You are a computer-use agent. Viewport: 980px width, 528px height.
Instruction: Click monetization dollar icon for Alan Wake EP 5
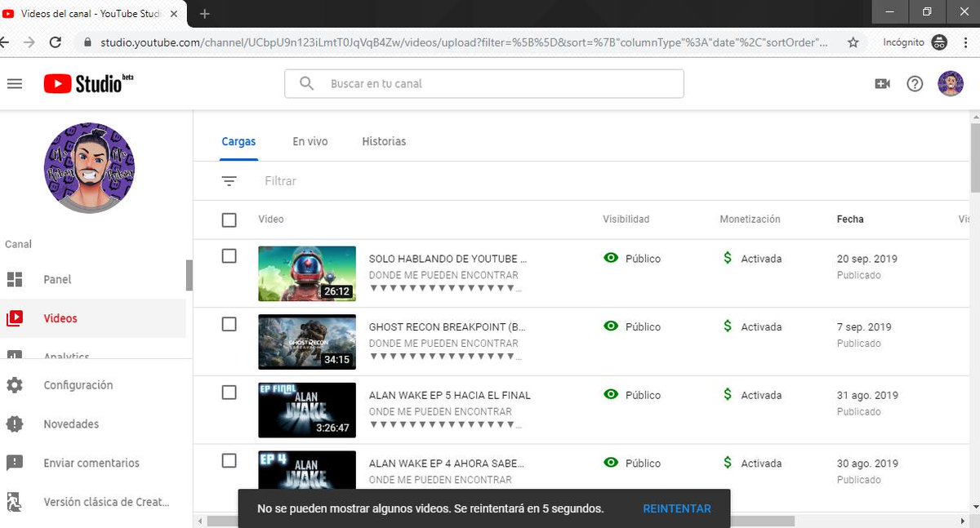coord(727,394)
